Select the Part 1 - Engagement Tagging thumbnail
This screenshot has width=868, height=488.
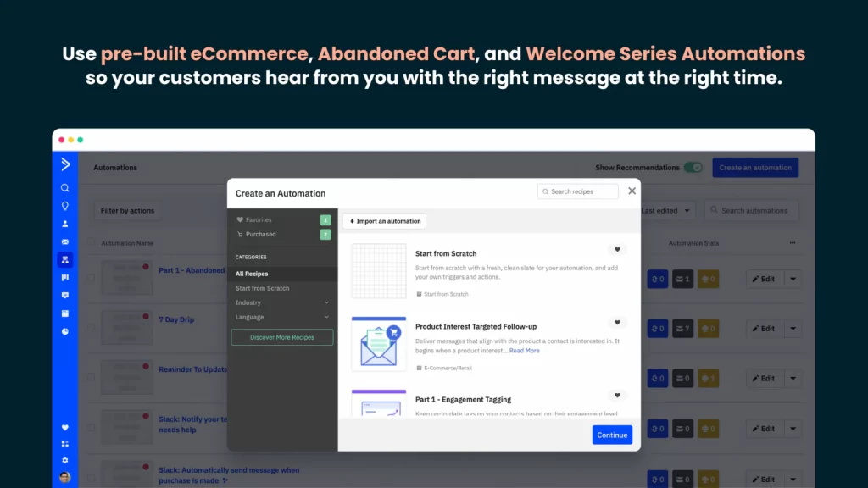coord(379,403)
